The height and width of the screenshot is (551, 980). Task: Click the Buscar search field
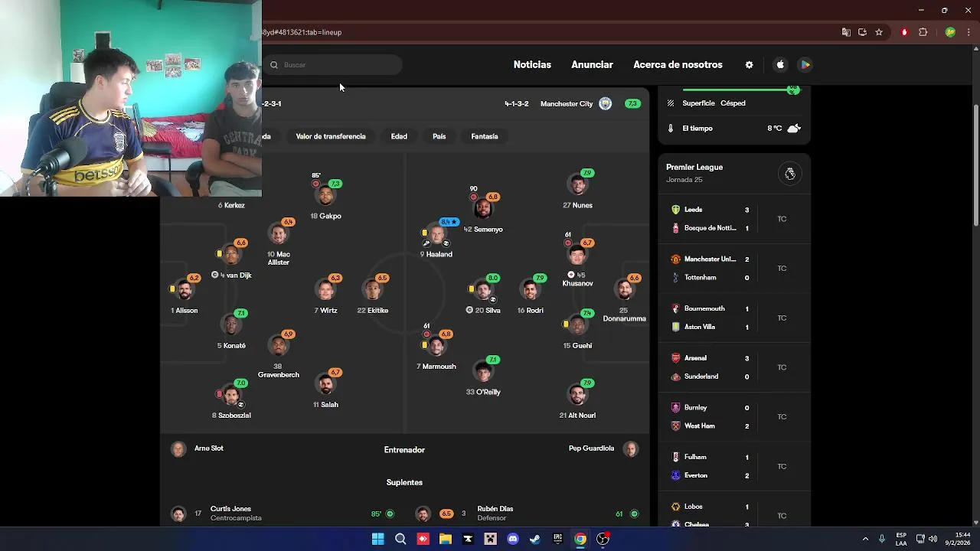pyautogui.click(x=333, y=65)
